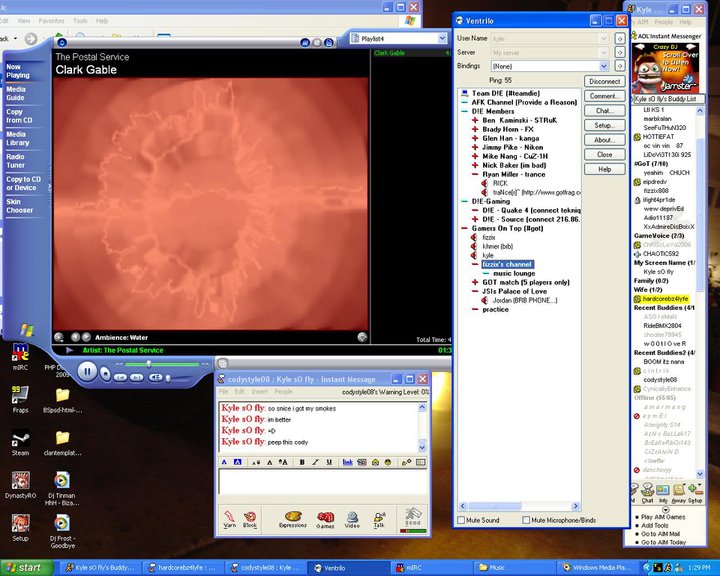This screenshot has width=720, height=576.
Task: Switch to the Media Library tab
Action: pos(18,138)
